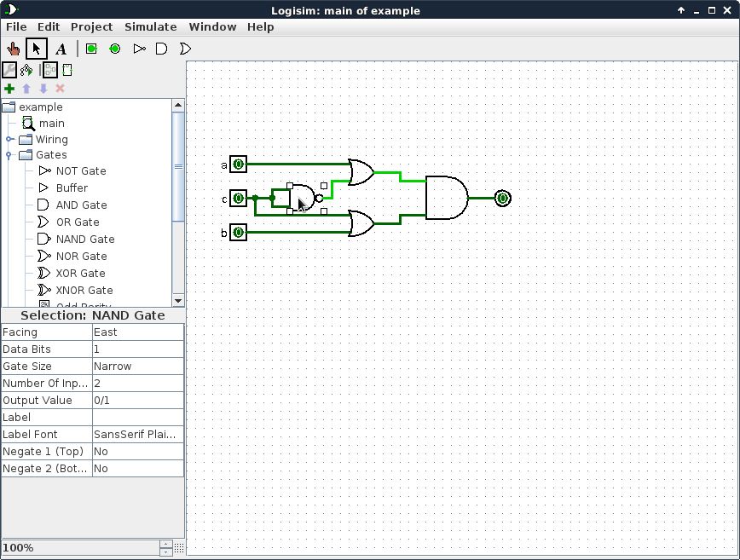Set Negate 2 (Bottom) to Yes
The height and width of the screenshot is (560, 740).
(x=136, y=468)
